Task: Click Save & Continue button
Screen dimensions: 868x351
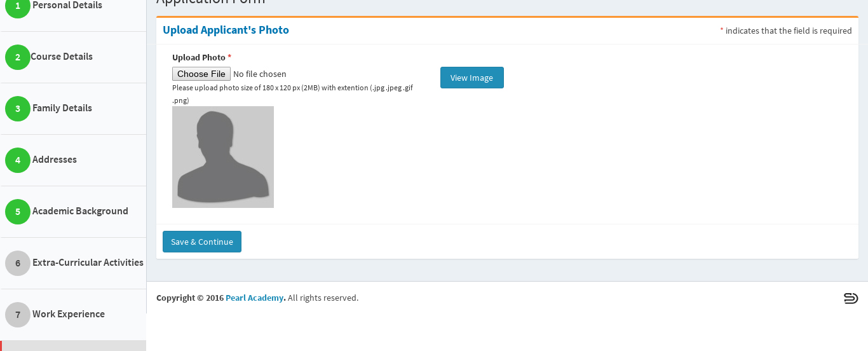Action: tap(202, 242)
